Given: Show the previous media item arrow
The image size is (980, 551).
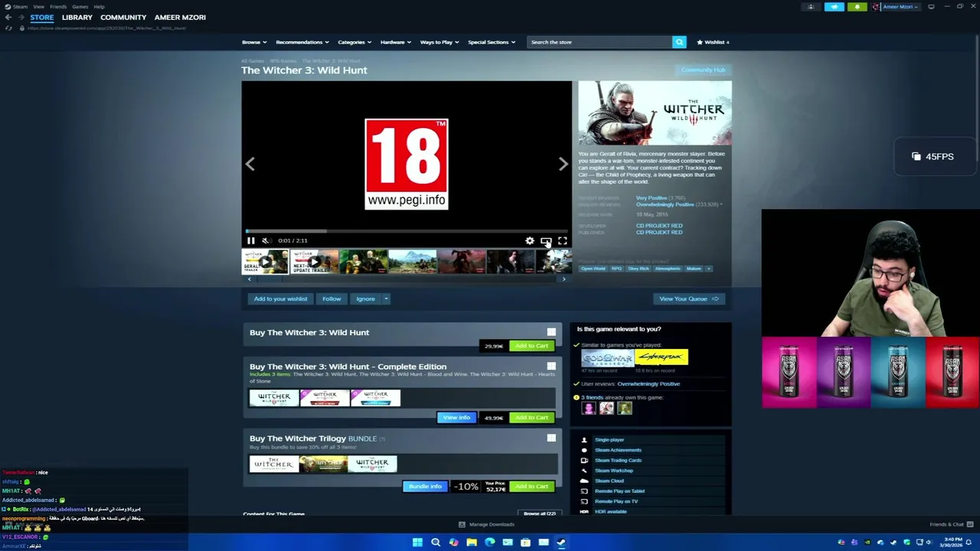Looking at the screenshot, I should [250, 164].
